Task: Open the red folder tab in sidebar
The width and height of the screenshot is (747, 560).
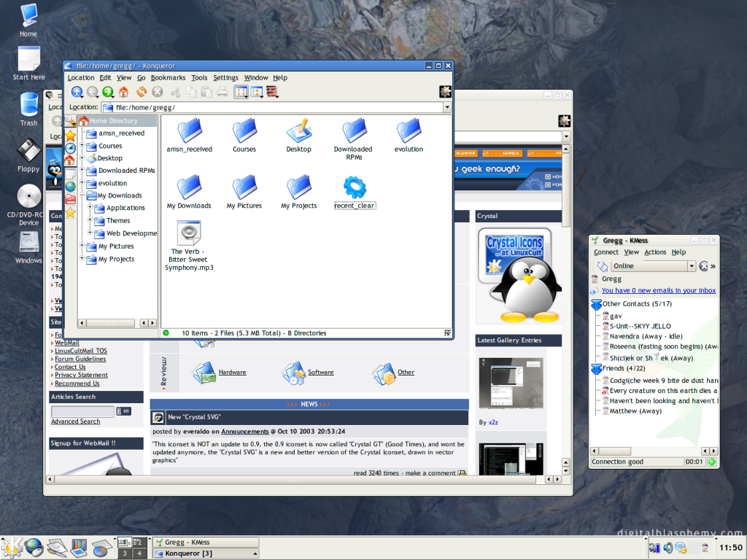Action: coord(70,199)
